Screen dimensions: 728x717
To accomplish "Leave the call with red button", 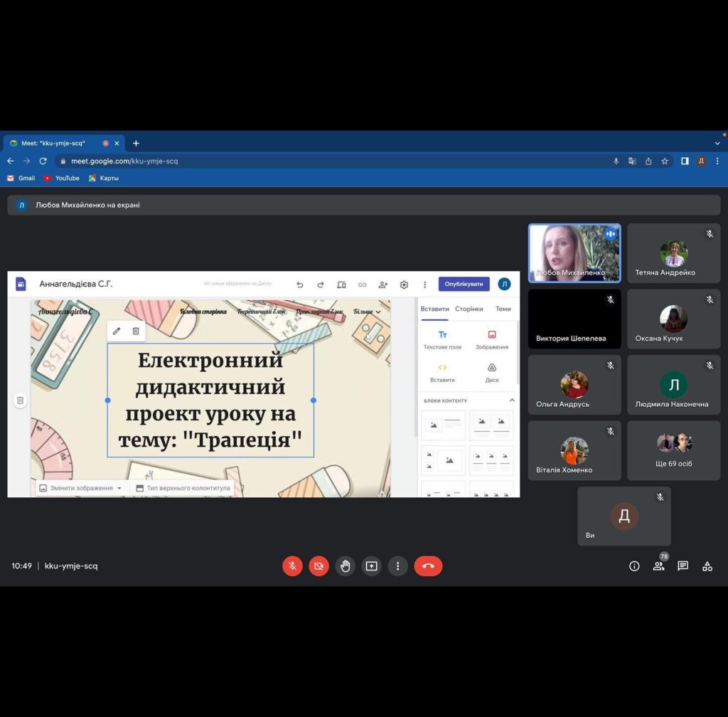I will click(428, 566).
